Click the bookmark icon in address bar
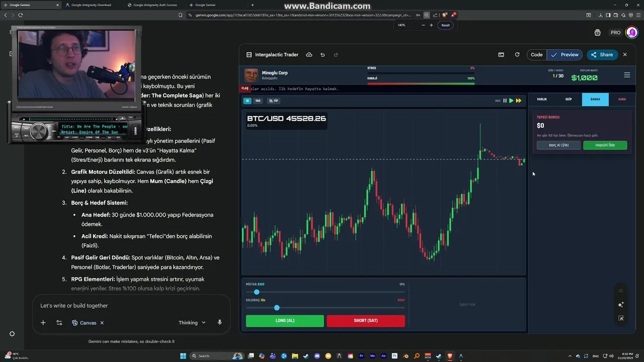 [180, 15]
